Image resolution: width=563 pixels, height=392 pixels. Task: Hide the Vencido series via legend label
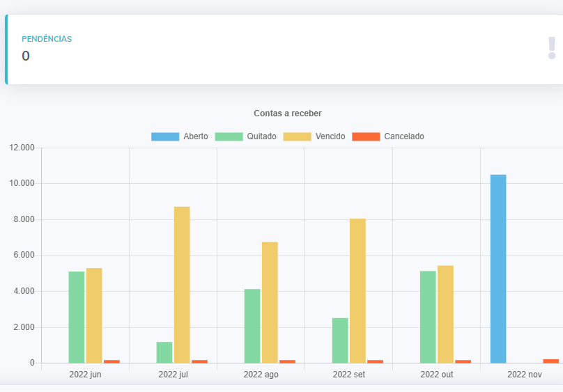pyautogui.click(x=330, y=136)
